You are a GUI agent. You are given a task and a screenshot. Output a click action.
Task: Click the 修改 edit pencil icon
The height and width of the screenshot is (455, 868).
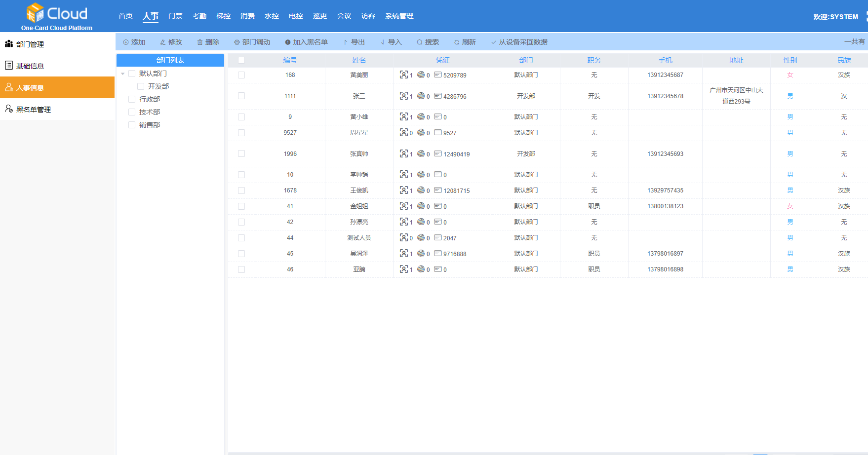(163, 42)
